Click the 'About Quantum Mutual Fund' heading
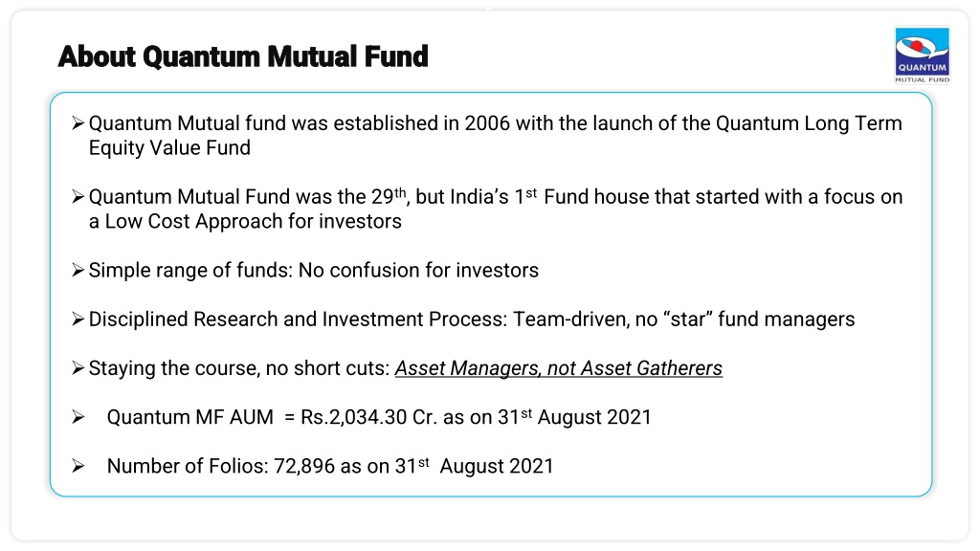Viewport: 980px width, 551px height. point(242,56)
